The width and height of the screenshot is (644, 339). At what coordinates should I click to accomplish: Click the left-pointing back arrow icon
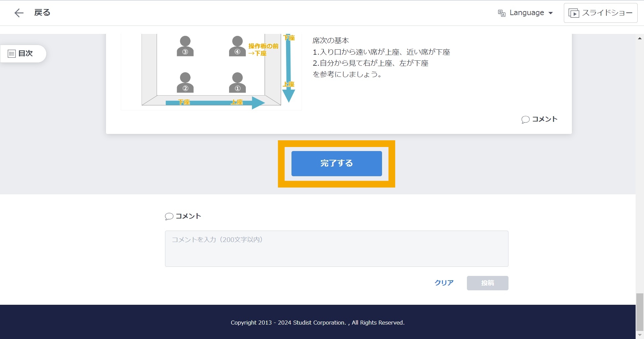(19, 13)
